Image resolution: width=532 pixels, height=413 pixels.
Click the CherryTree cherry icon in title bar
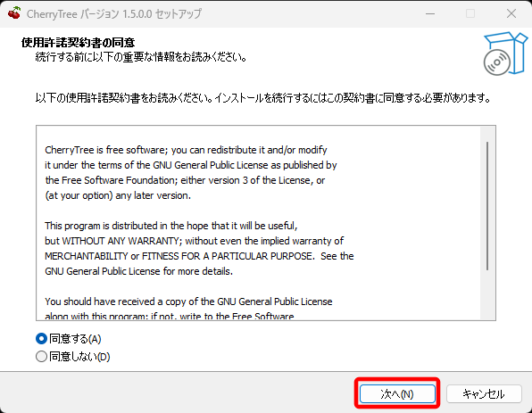coord(14,13)
